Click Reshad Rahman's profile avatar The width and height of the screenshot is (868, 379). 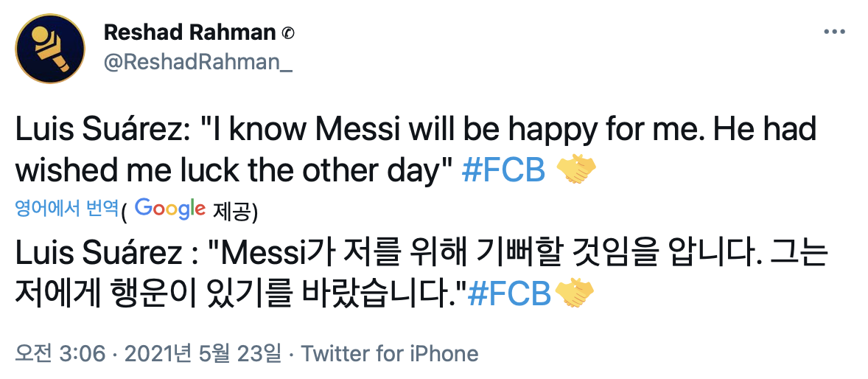[x=49, y=49]
